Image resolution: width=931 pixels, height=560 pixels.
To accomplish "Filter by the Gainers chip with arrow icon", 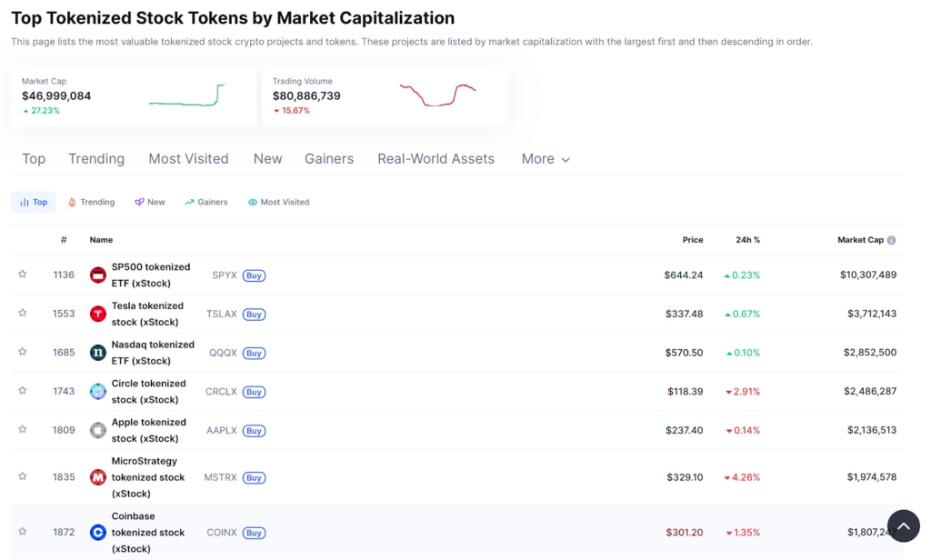I will coord(206,202).
